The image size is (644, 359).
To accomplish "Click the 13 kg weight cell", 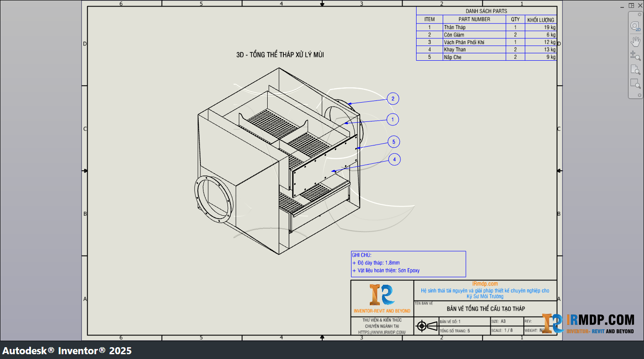I will pyautogui.click(x=541, y=49).
